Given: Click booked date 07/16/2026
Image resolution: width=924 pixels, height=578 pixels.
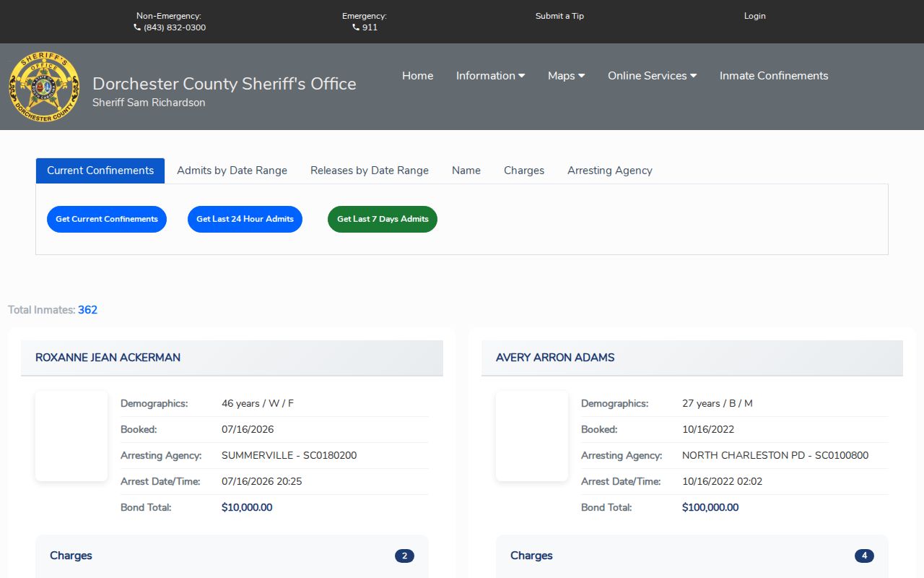Looking at the screenshot, I should [x=248, y=429].
